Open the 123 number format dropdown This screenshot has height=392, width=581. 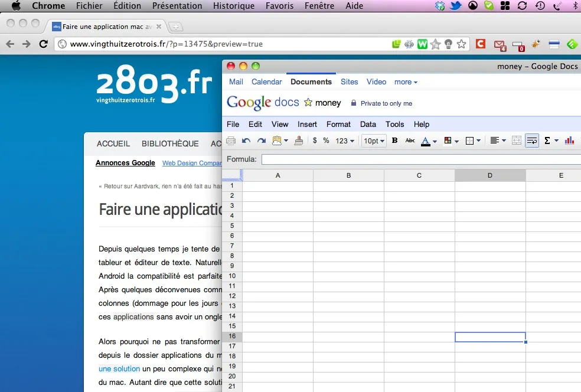coord(345,141)
